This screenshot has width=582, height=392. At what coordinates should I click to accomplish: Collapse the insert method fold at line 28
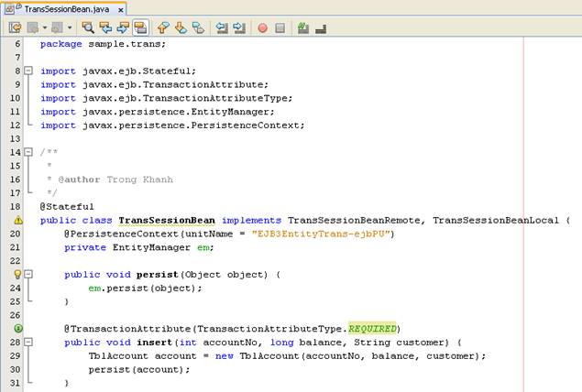coord(28,342)
